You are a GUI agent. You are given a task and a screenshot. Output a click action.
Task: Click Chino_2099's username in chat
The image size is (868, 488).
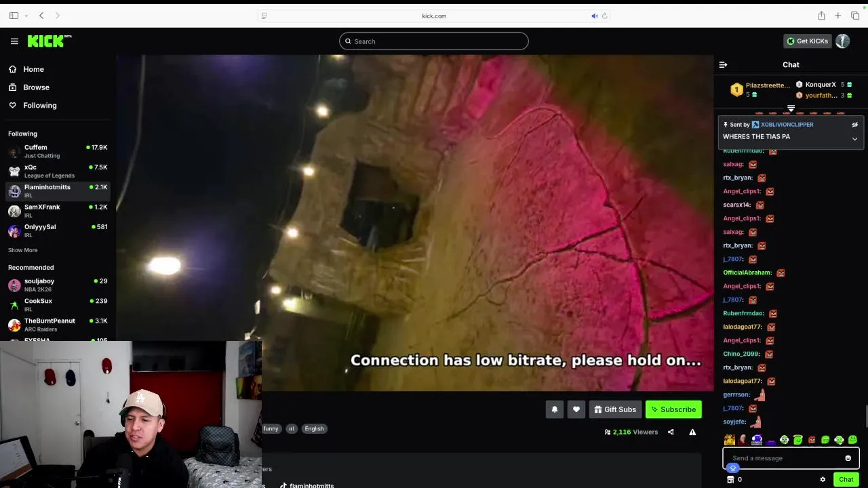(x=741, y=354)
